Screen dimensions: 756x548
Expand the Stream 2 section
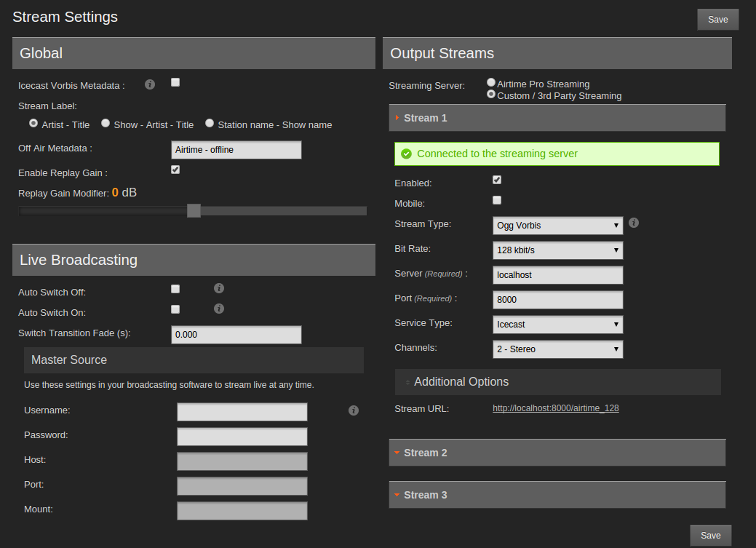557,453
